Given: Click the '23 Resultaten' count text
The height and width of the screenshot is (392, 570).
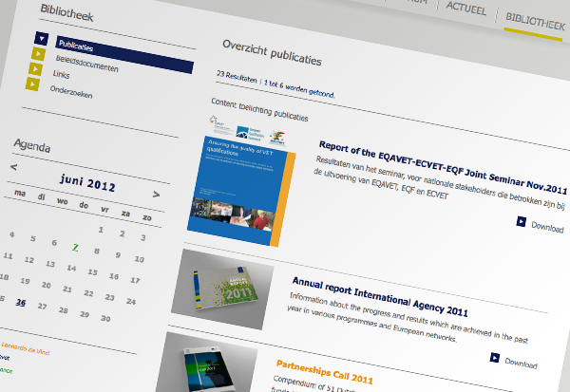Looking at the screenshot, I should [x=237, y=77].
